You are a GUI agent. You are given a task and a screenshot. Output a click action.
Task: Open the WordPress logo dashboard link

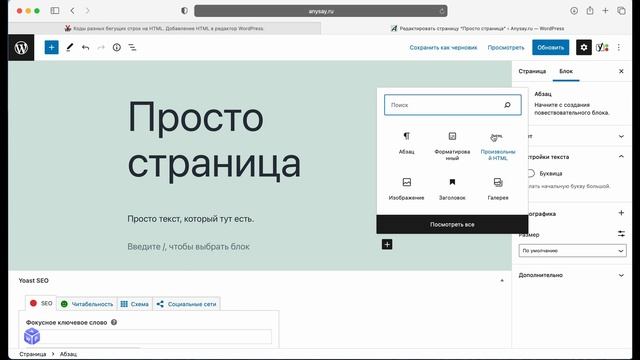(x=21, y=48)
